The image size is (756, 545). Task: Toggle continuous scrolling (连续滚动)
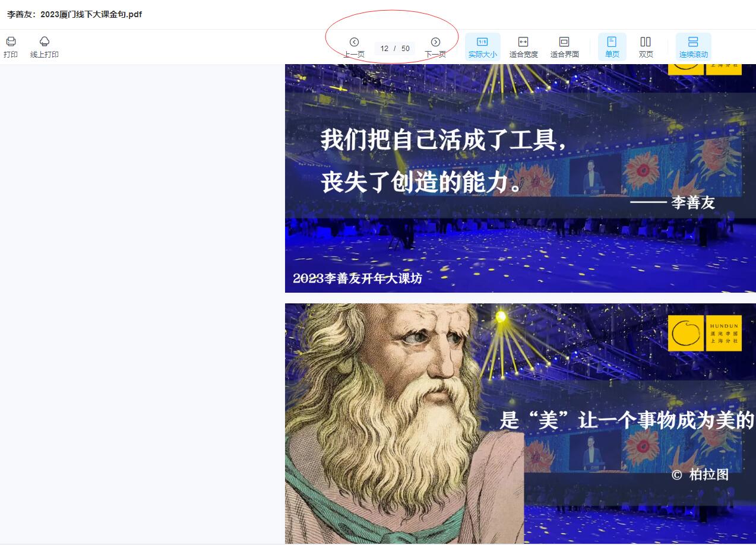click(x=693, y=47)
